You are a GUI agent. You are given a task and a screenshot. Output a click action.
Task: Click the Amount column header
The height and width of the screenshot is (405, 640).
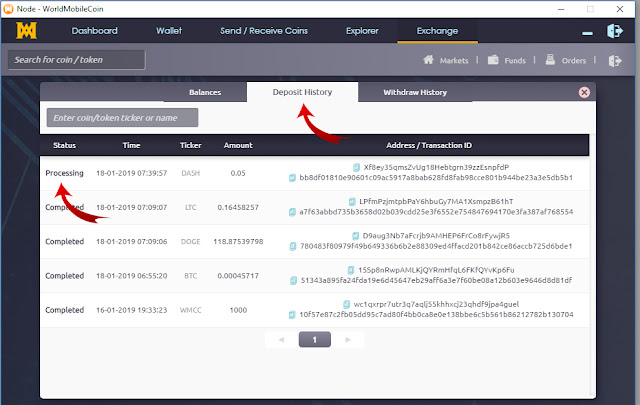(x=238, y=145)
